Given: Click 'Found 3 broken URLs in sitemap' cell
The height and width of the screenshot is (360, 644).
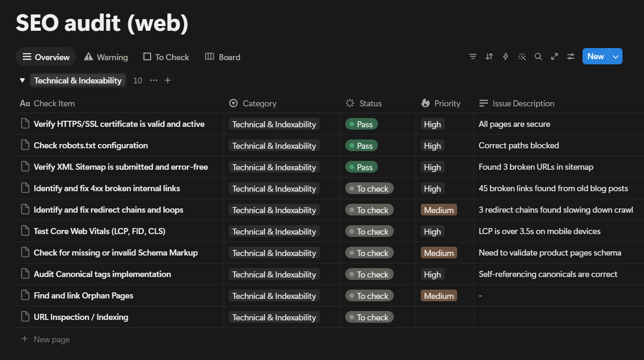Looking at the screenshot, I should point(536,167).
